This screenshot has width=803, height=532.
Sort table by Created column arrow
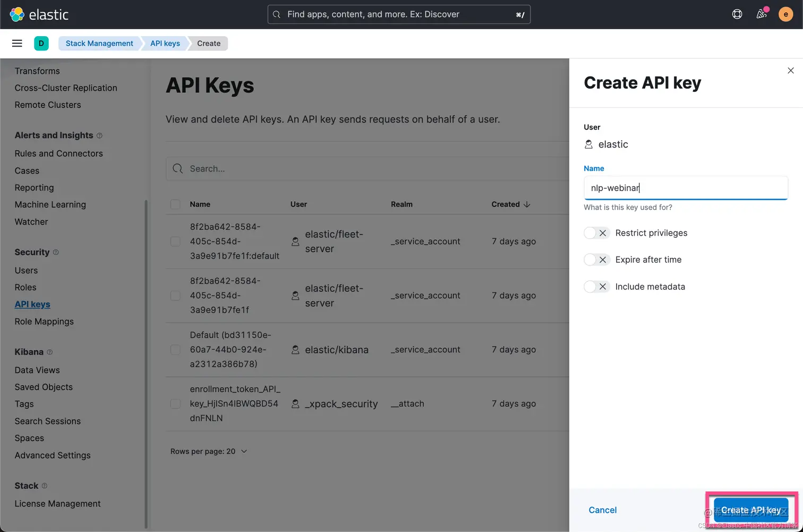point(527,204)
